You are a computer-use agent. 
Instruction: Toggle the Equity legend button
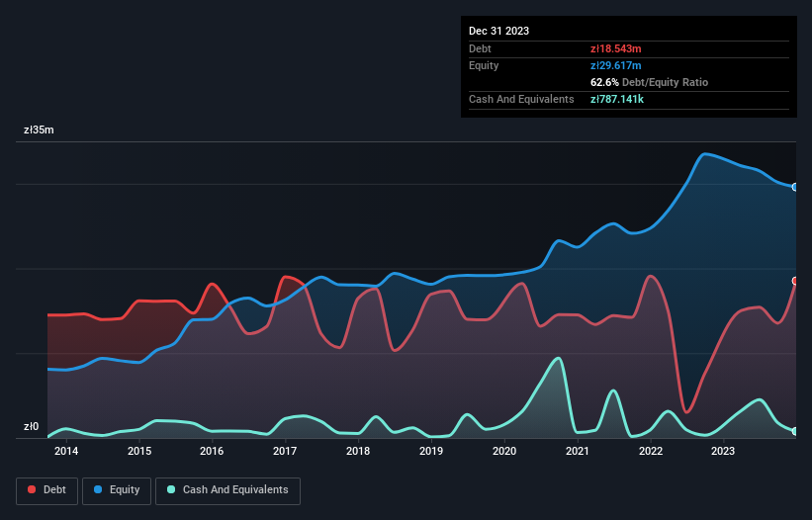tap(117, 489)
